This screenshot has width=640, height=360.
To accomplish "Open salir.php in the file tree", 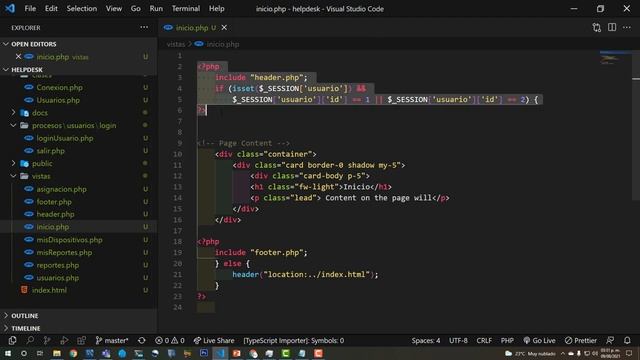I will pos(51,151).
